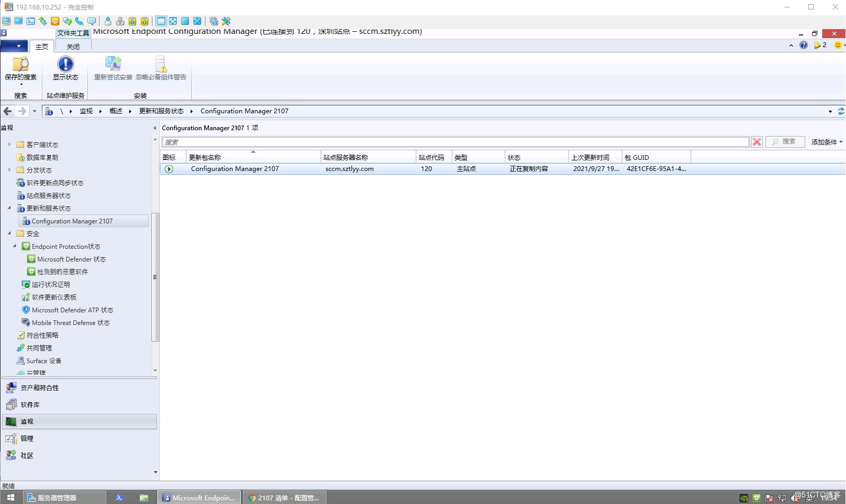Viewport: 846px width, 504px height.
Task: Click the green file transfer arrows icon
Action: 43,21
